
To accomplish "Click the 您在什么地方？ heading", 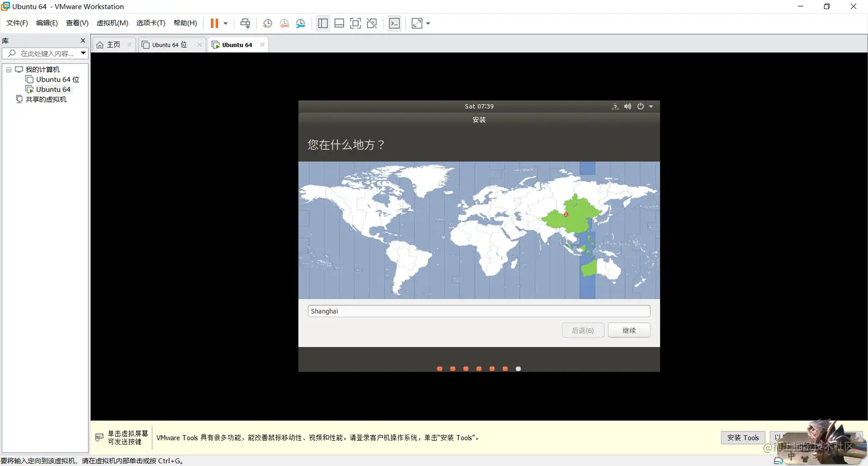I will coord(346,144).
